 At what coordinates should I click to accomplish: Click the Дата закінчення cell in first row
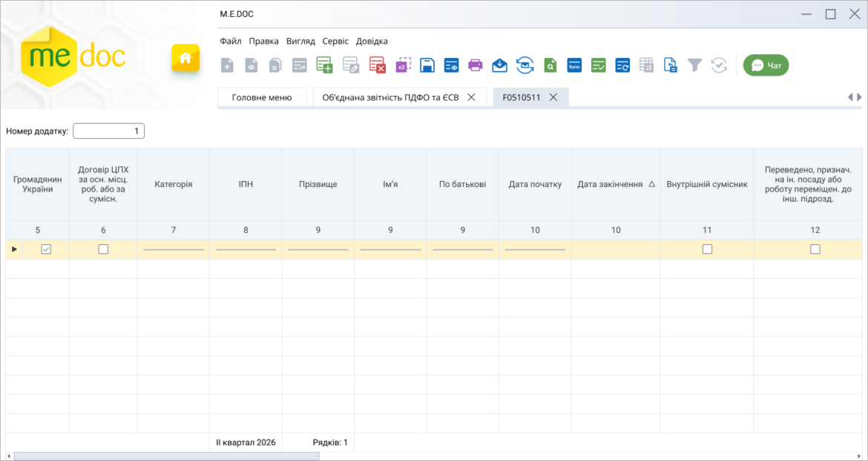point(616,249)
